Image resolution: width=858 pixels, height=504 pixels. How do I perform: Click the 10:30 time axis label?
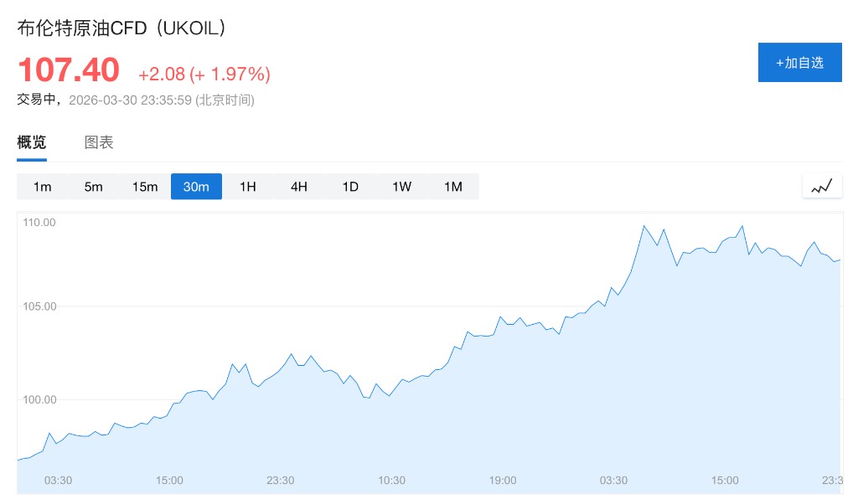coord(391,481)
